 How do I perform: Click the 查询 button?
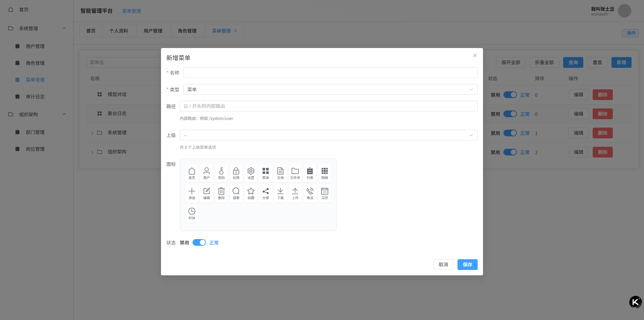pyautogui.click(x=573, y=62)
